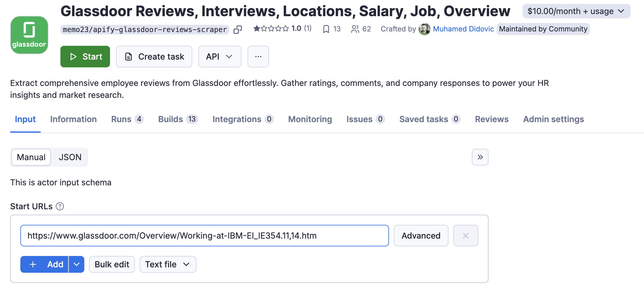Click the Advanced button for the URL
This screenshot has height=291, width=644.
click(421, 236)
